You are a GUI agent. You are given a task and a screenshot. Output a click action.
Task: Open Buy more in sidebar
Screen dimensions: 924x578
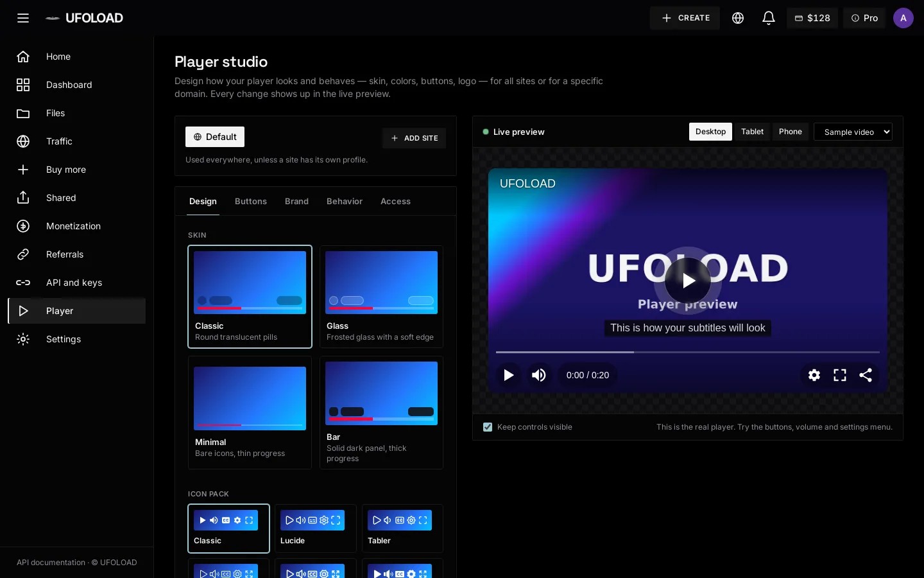[77, 170]
